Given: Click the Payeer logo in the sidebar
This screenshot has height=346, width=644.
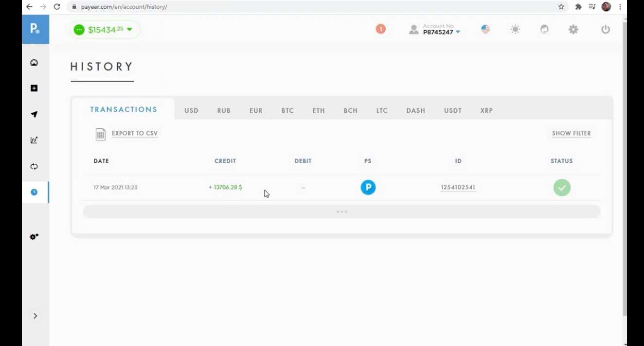Looking at the screenshot, I should click(x=35, y=29).
